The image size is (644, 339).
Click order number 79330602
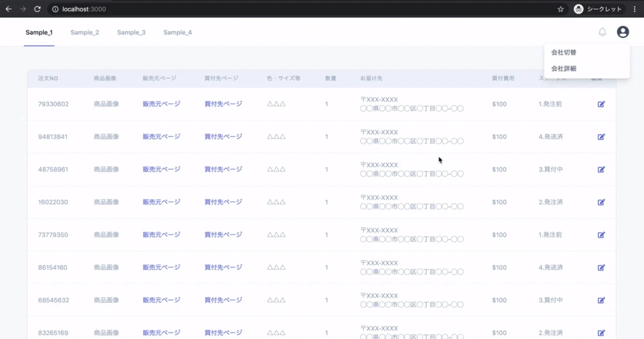[x=53, y=104]
